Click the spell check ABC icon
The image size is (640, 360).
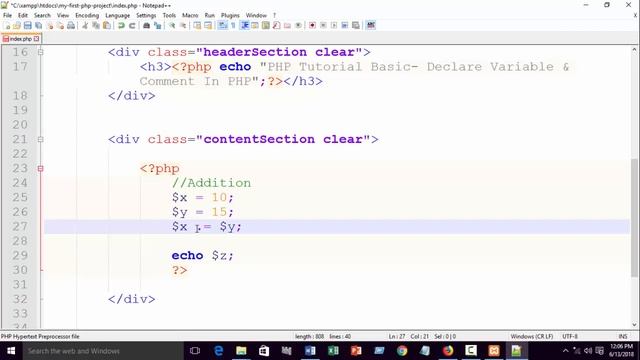[371, 26]
